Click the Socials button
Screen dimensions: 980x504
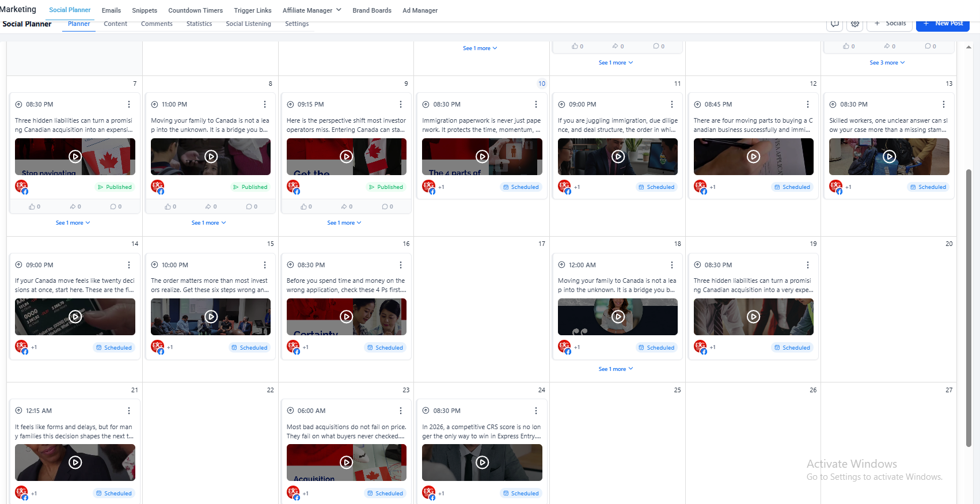point(890,24)
